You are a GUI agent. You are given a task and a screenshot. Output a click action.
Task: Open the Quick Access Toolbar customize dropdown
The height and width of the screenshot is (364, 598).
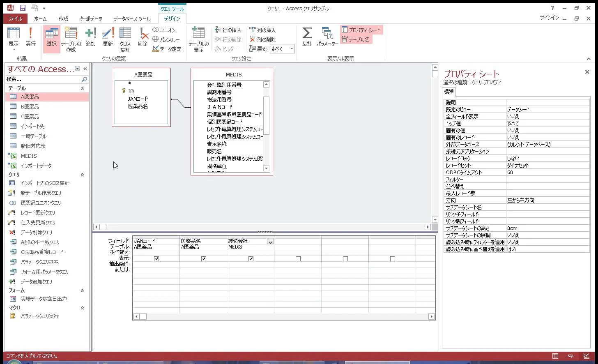[x=44, y=8]
